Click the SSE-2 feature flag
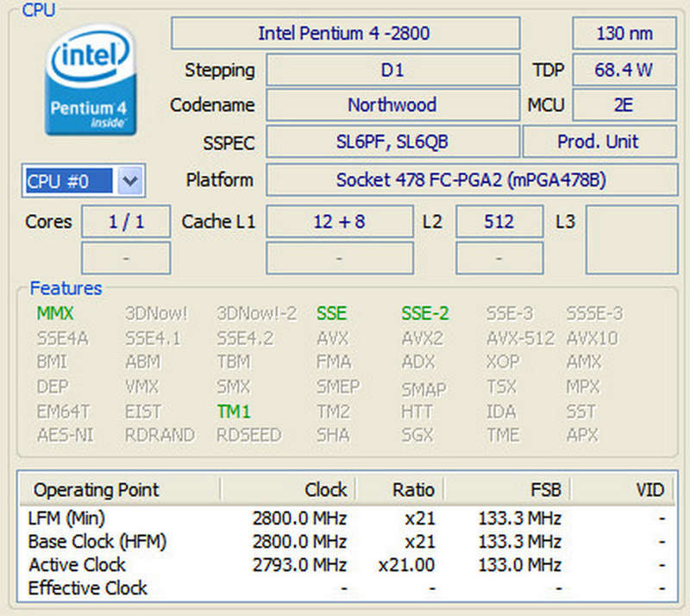Image resolution: width=690 pixels, height=616 pixels. (x=425, y=313)
